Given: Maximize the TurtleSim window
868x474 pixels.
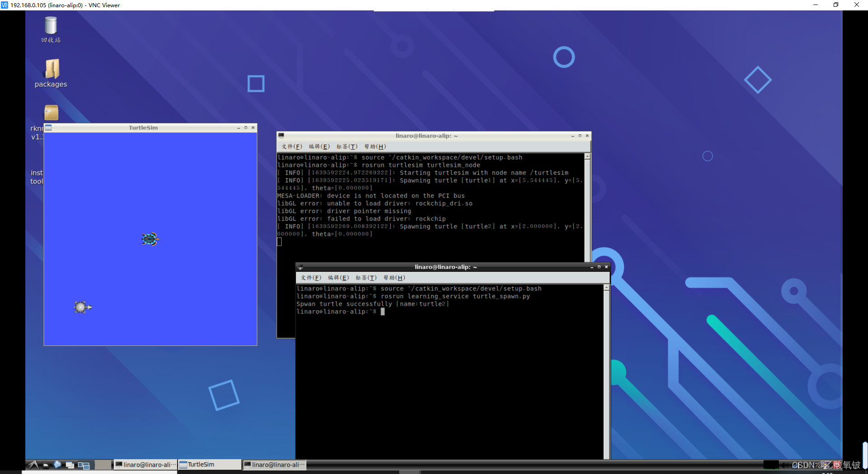Looking at the screenshot, I should (245, 128).
